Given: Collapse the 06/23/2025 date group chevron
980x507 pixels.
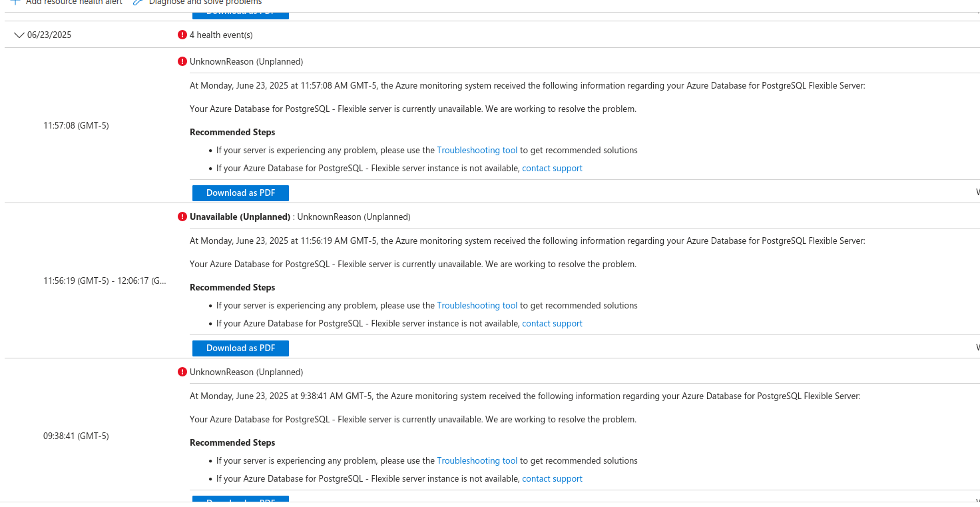Looking at the screenshot, I should pyautogui.click(x=19, y=35).
